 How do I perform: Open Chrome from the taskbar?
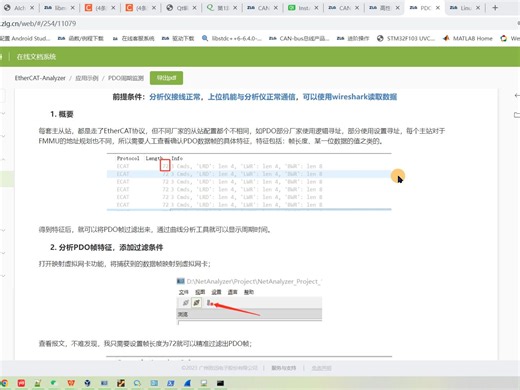click(4, 383)
